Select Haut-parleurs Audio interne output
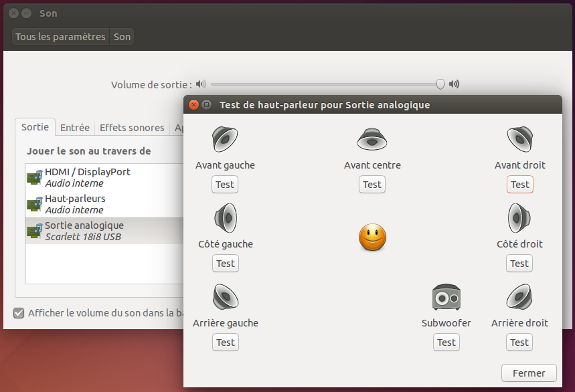This screenshot has height=392, width=575. point(104,204)
